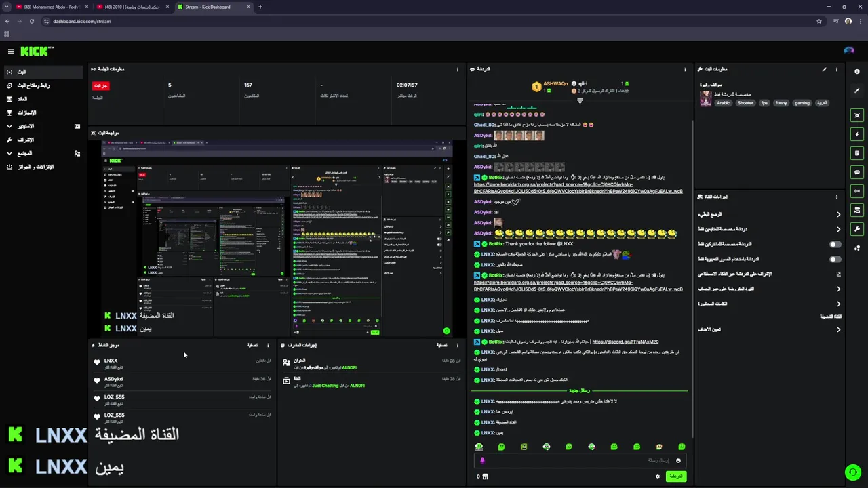
Task: Open the emoji picker in the chat input
Action: tap(678, 460)
